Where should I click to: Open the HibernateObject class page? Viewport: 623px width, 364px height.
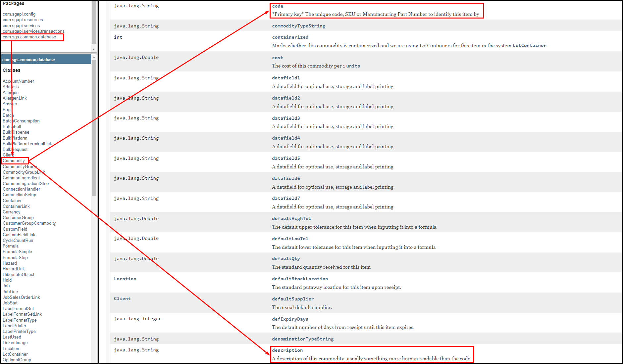pyautogui.click(x=19, y=274)
